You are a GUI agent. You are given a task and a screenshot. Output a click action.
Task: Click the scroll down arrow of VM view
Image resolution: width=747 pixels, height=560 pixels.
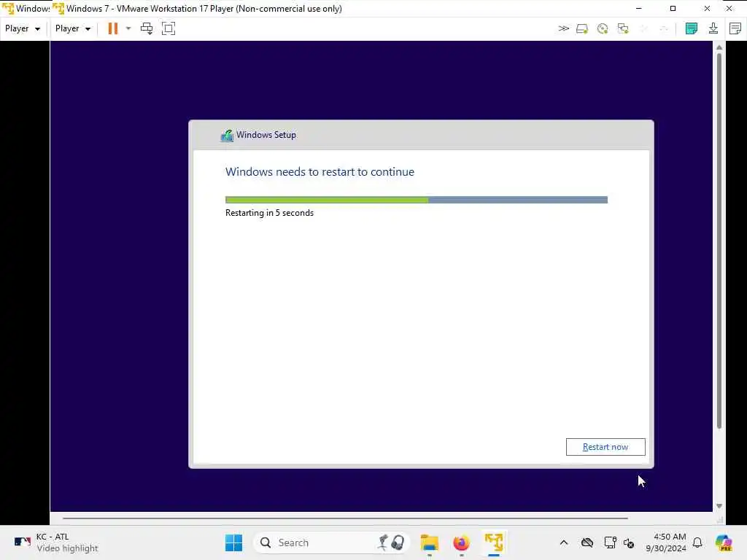click(719, 506)
